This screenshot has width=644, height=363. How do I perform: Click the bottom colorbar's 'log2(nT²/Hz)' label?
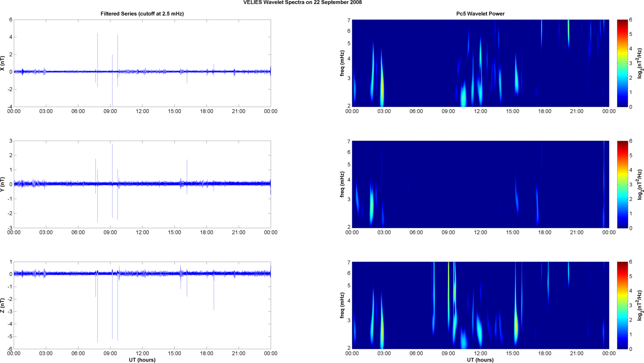(640, 305)
